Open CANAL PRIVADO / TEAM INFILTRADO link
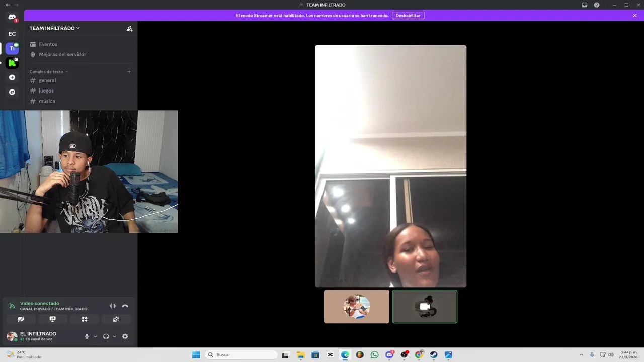644x362 pixels. tap(53, 309)
